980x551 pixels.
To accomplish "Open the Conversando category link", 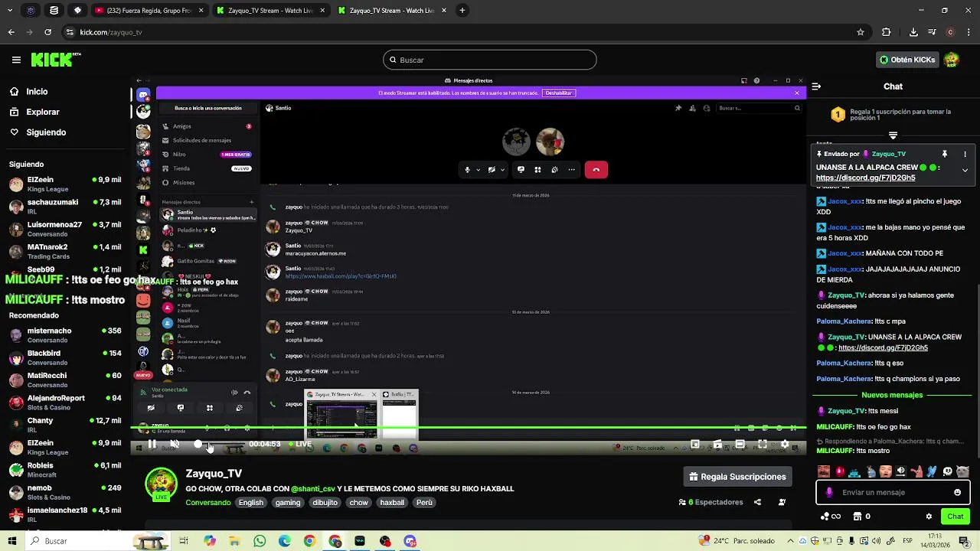I will click(208, 503).
